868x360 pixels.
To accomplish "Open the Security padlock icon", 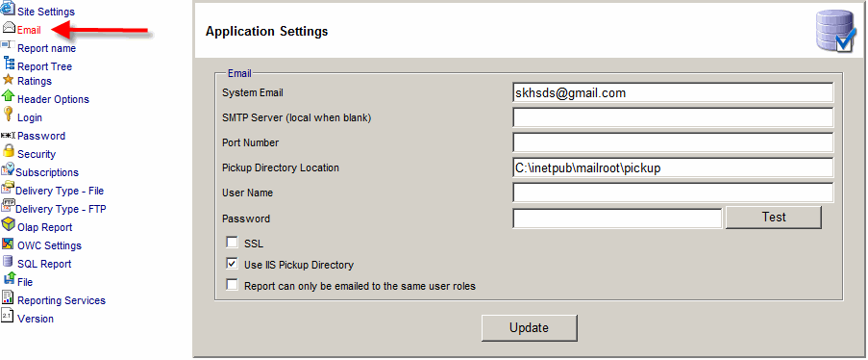I will 9,151.
